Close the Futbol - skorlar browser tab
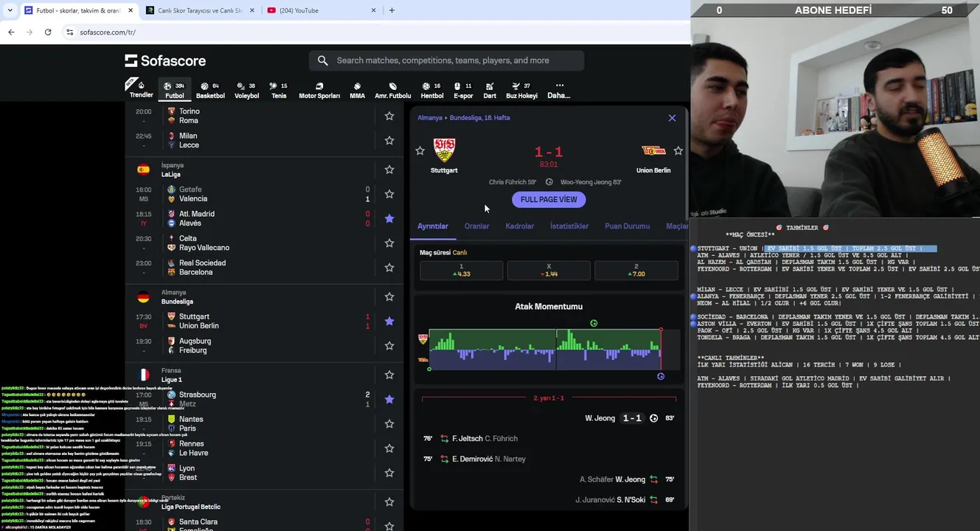The height and width of the screenshot is (531, 980). click(130, 10)
